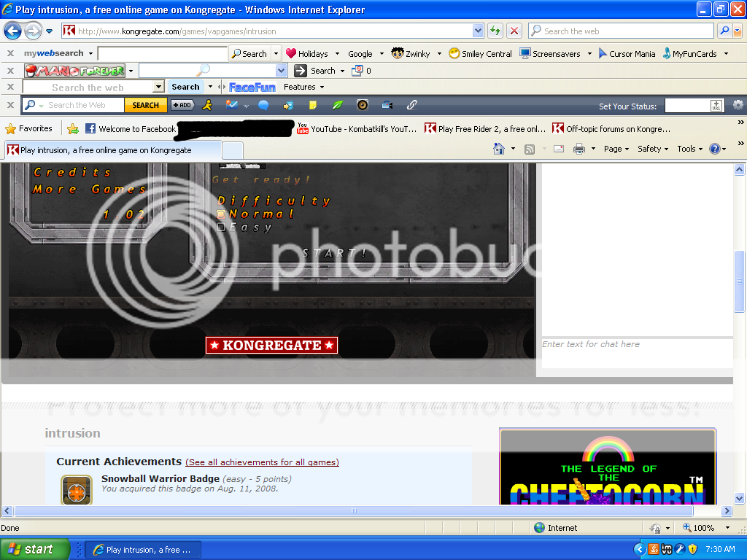Open Cursor Mania from the toolbar
This screenshot has width=747, height=560.
[627, 54]
